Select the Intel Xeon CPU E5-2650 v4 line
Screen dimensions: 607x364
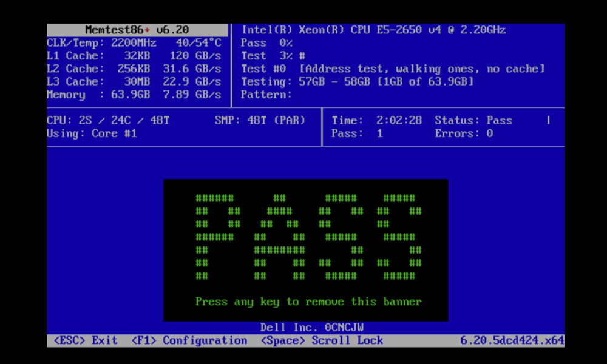pos(373,30)
